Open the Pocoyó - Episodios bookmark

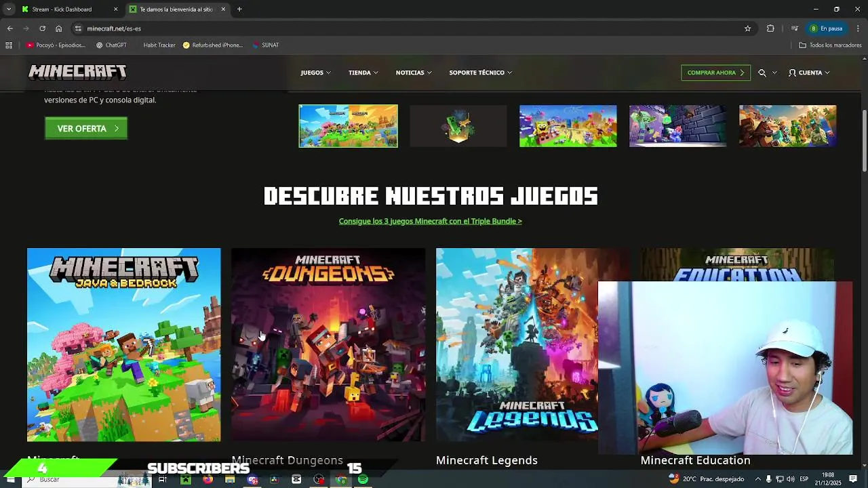pyautogui.click(x=56, y=45)
